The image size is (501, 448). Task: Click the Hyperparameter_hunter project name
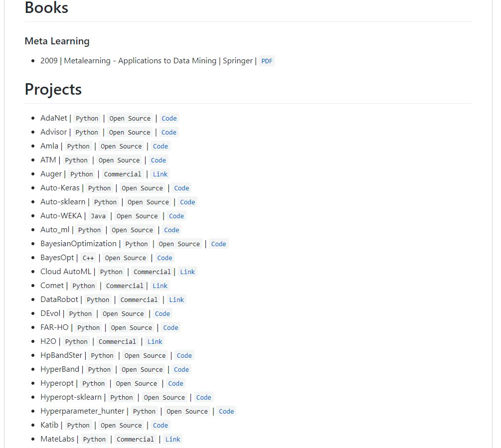pos(82,411)
